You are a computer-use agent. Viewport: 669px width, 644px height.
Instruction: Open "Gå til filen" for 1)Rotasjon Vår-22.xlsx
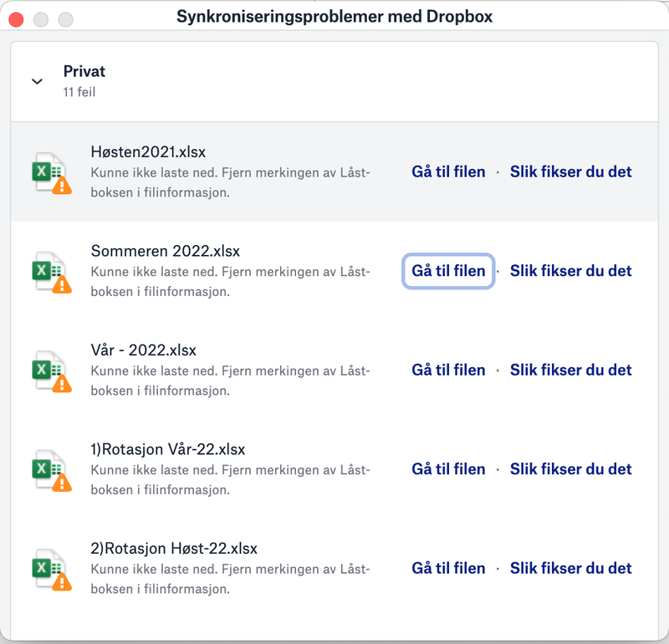(x=447, y=469)
